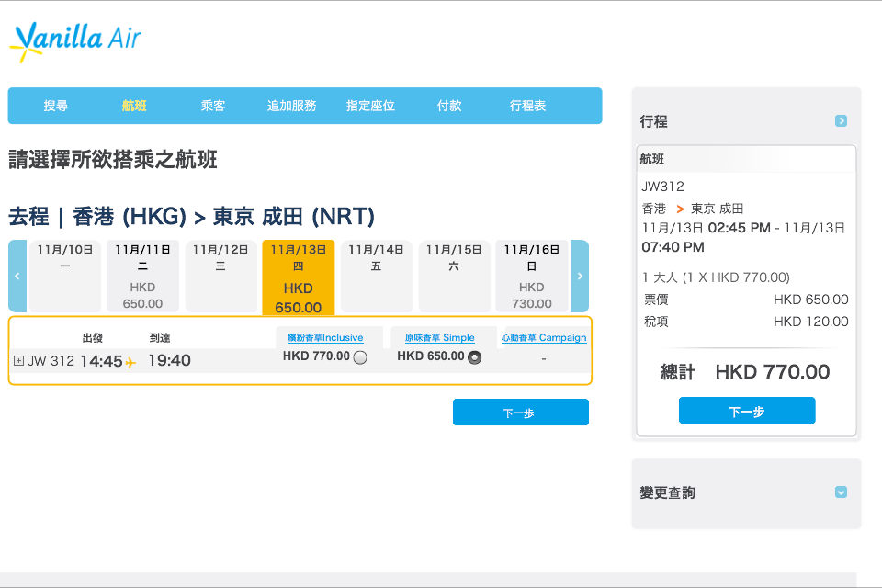Image resolution: width=882 pixels, height=588 pixels.
Task: Collapse the 行程 itinerary panel arrow
Action: point(841,121)
